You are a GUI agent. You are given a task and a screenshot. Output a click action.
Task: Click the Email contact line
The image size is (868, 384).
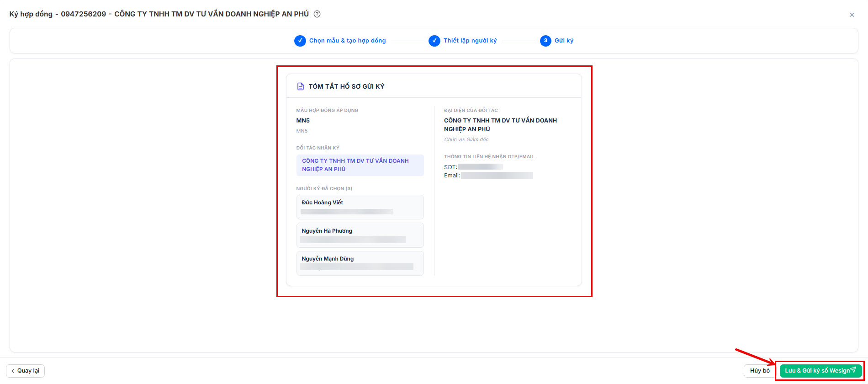click(488, 176)
